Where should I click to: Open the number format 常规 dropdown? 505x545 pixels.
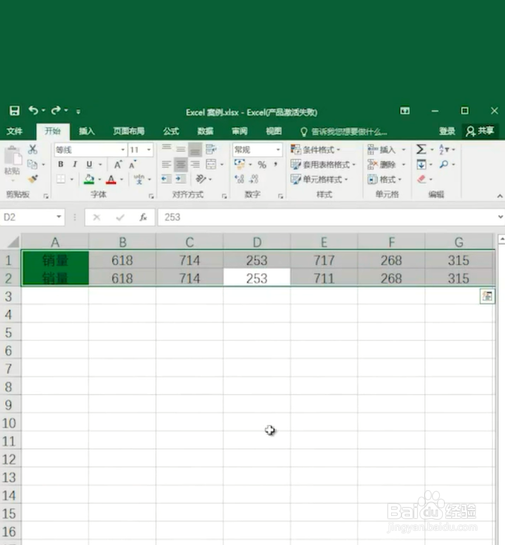coord(278,150)
